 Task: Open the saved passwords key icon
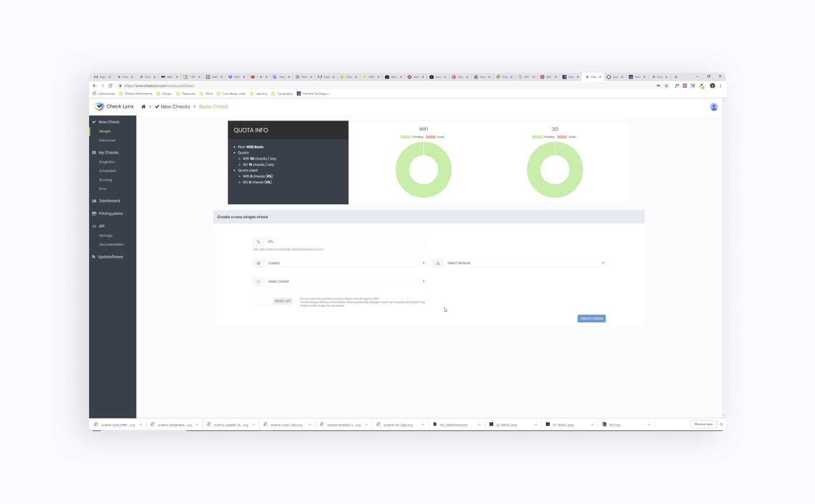coord(658,86)
